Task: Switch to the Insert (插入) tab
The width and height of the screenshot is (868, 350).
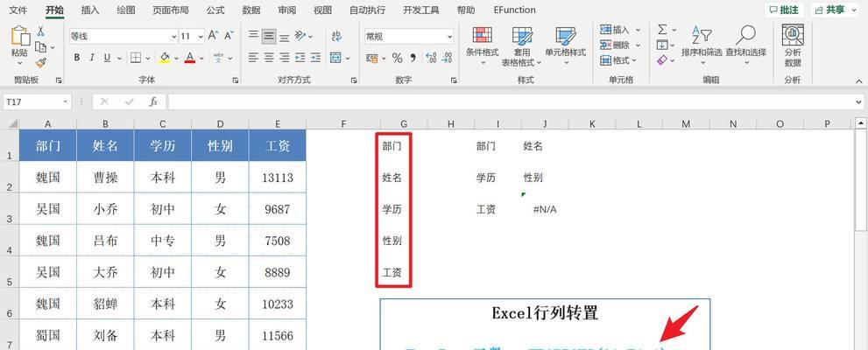Action: (90, 10)
